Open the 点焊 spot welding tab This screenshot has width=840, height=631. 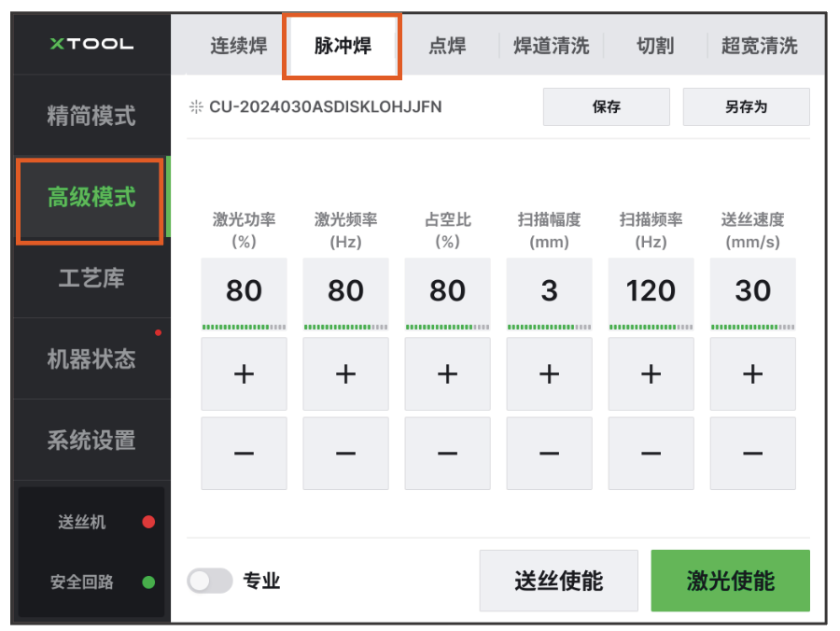coord(447,46)
